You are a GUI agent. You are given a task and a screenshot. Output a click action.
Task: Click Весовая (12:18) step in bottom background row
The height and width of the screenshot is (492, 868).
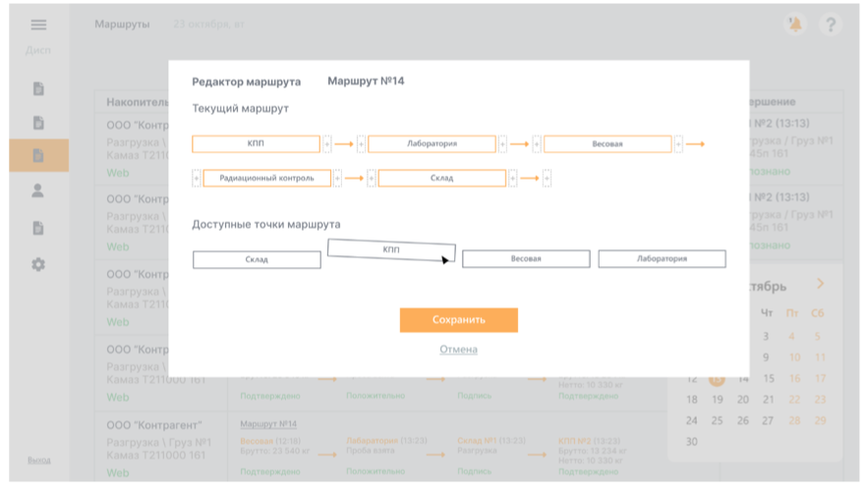click(270, 441)
